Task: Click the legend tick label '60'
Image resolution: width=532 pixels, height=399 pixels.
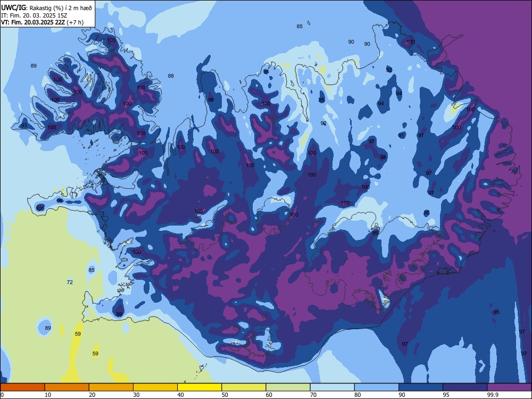Action: 269,395
